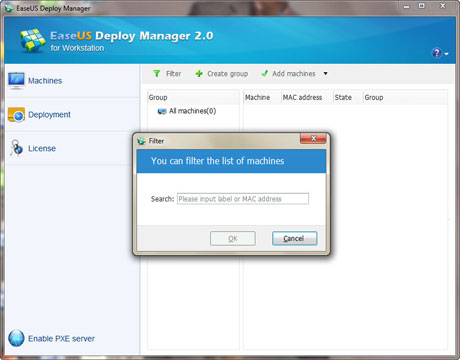Open the License section
This screenshot has height=360, width=460.
click(42, 148)
